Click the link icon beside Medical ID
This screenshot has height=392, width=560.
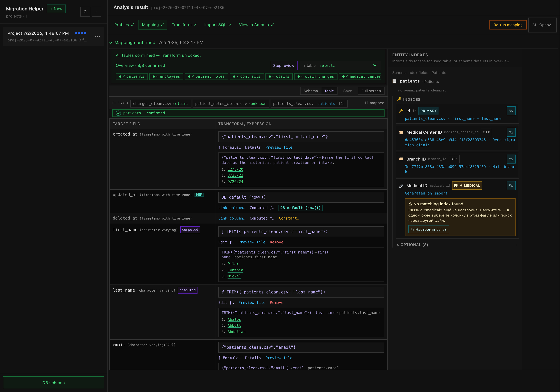[x=401, y=186]
